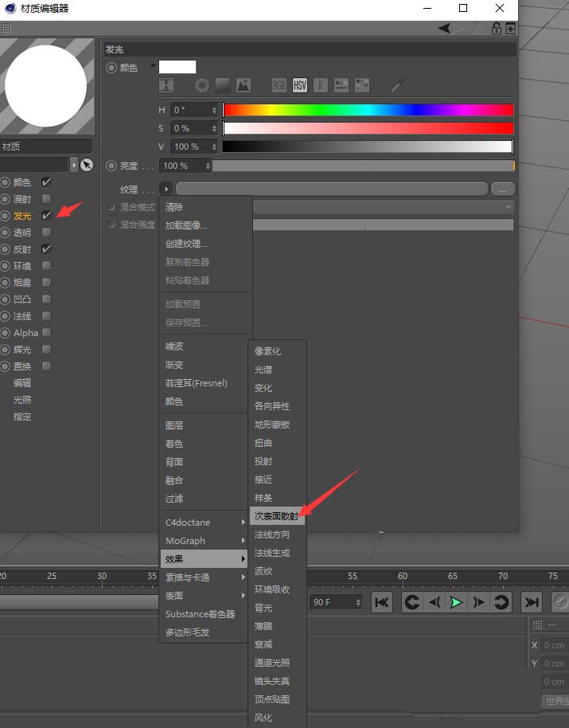Viewport: 569px width, 728px height.
Task: Pick a color with the eyedropper
Action: pyautogui.click(x=397, y=85)
